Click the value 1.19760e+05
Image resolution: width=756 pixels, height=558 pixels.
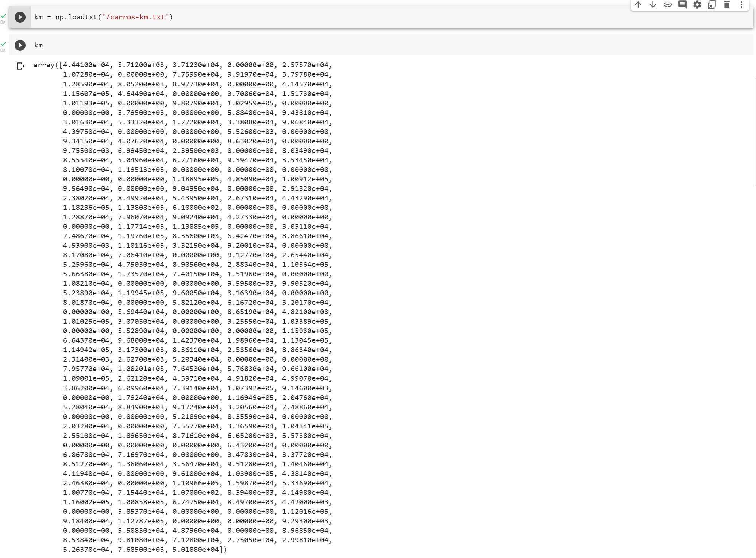point(141,236)
